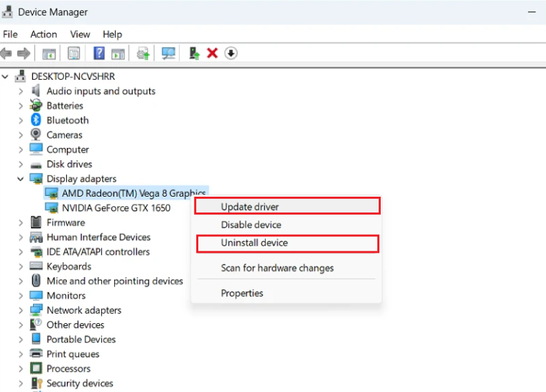Click the red X uninstall device icon

click(x=212, y=53)
